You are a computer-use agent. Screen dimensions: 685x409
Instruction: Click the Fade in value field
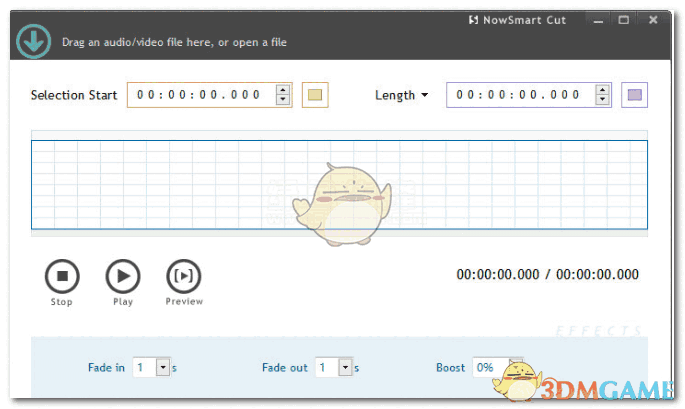[x=145, y=367]
